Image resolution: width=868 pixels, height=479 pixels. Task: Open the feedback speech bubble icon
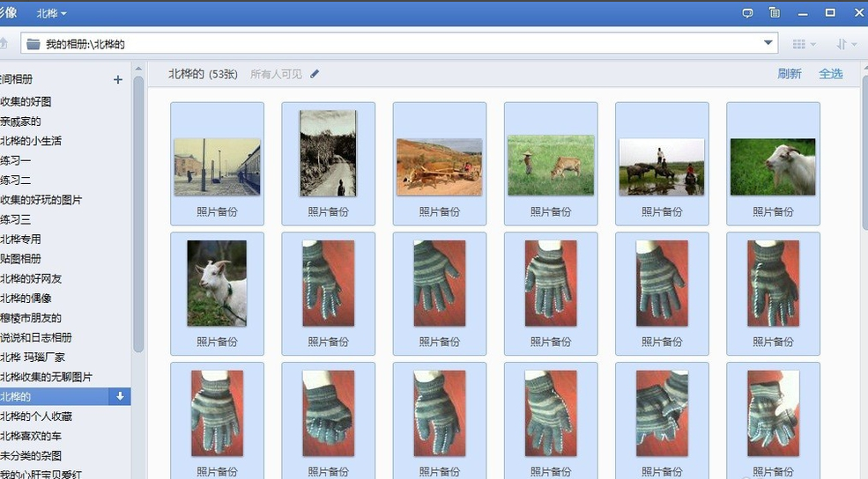tap(747, 13)
